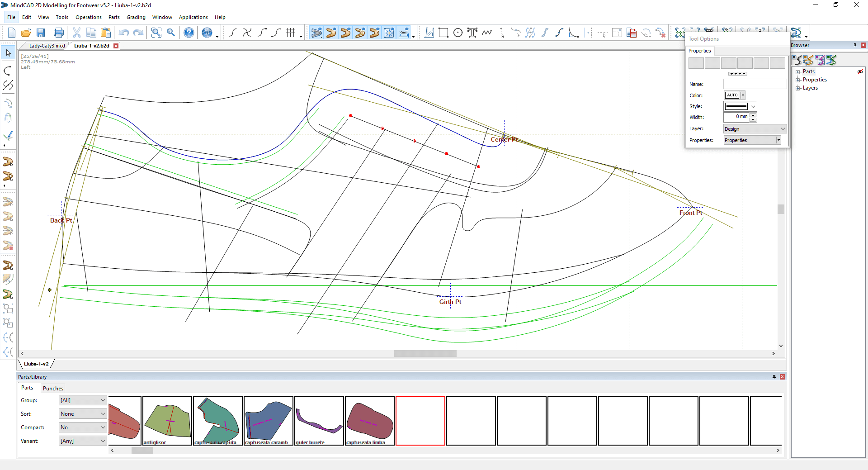Click the Save floppy disk icon
Viewport: 868px width, 470px height.
click(41, 33)
